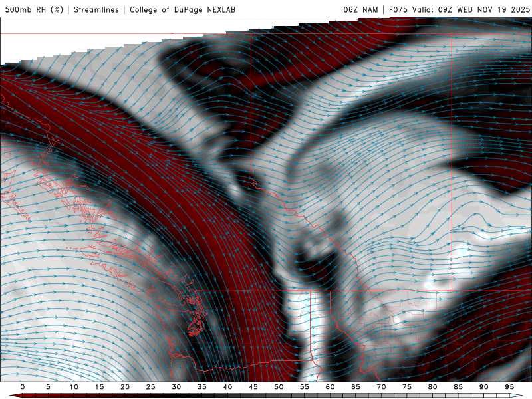Click the '80' label on color scale
Screen dimensions: 532x399
(x=433, y=387)
